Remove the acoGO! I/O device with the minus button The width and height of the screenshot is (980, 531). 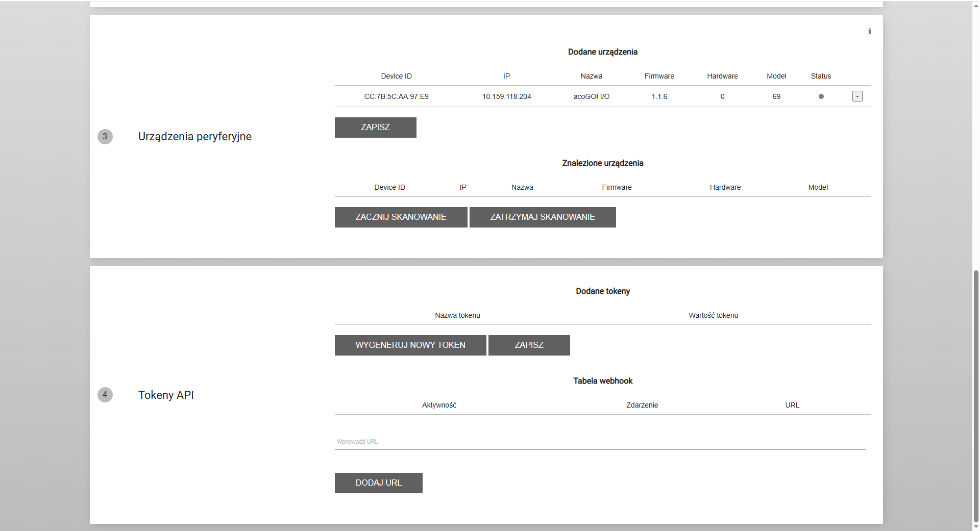tap(857, 96)
